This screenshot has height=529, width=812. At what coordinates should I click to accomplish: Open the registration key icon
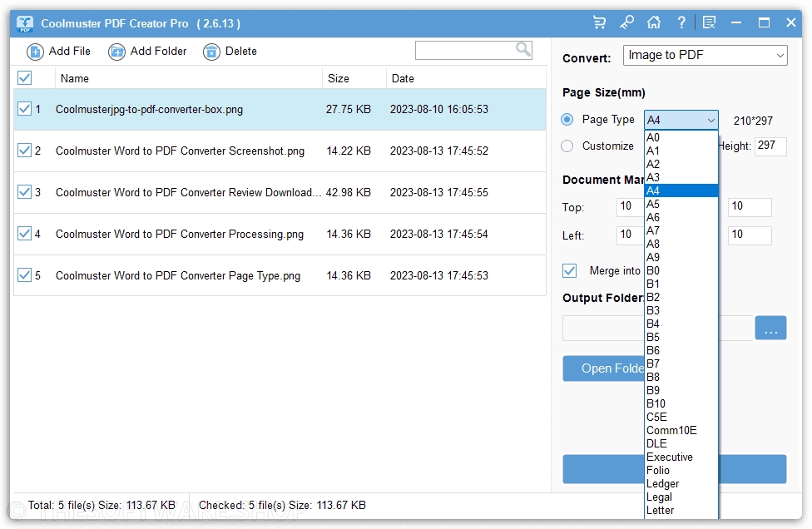626,22
